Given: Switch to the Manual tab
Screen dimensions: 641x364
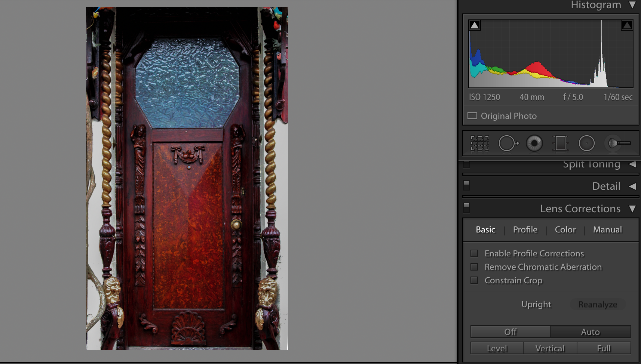Looking at the screenshot, I should (607, 229).
